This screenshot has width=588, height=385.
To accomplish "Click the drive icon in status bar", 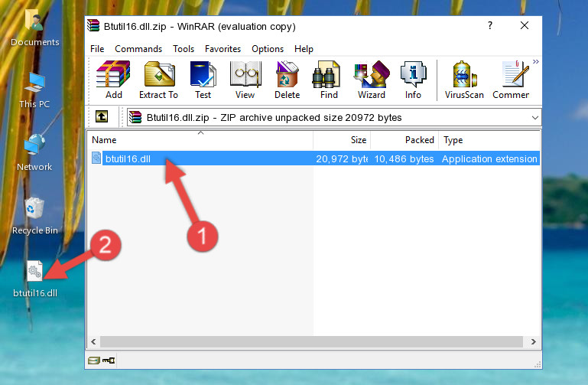I will [x=94, y=361].
